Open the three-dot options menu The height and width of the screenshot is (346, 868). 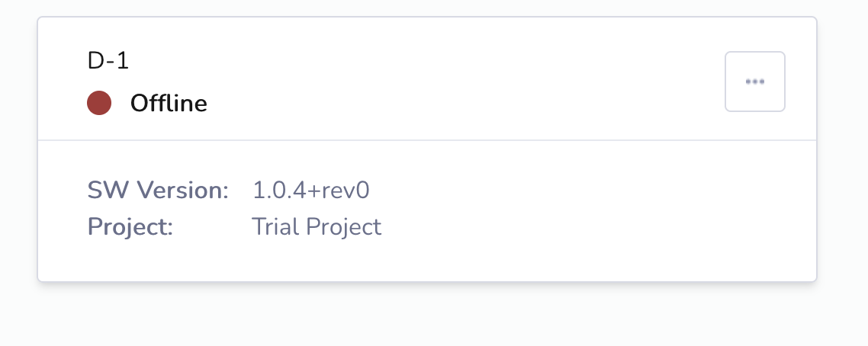point(755,82)
